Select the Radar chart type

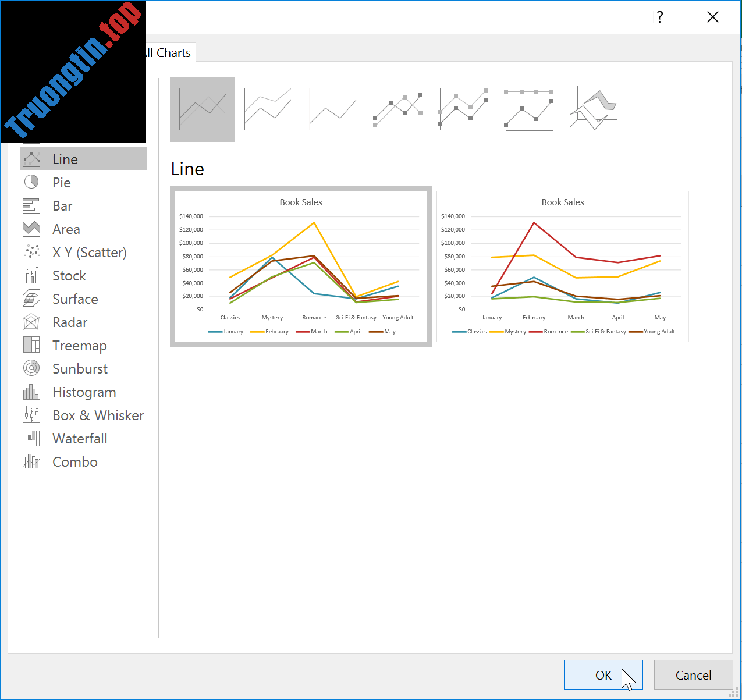(x=70, y=322)
